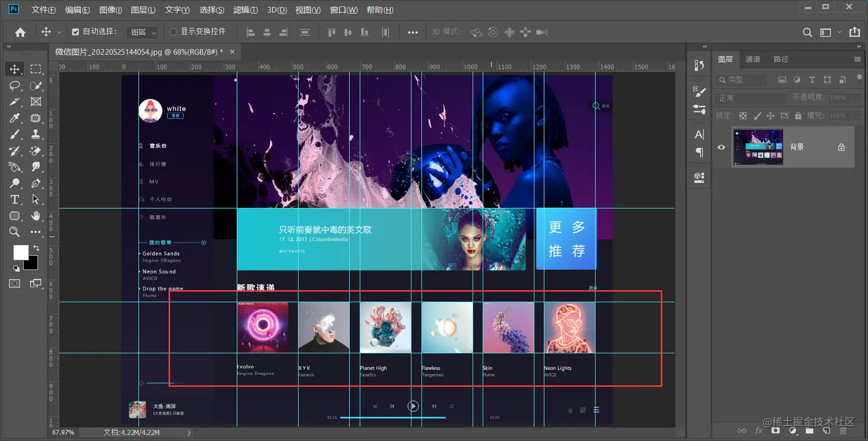Select the Smudge tool
The width and height of the screenshot is (868, 441).
36,167
